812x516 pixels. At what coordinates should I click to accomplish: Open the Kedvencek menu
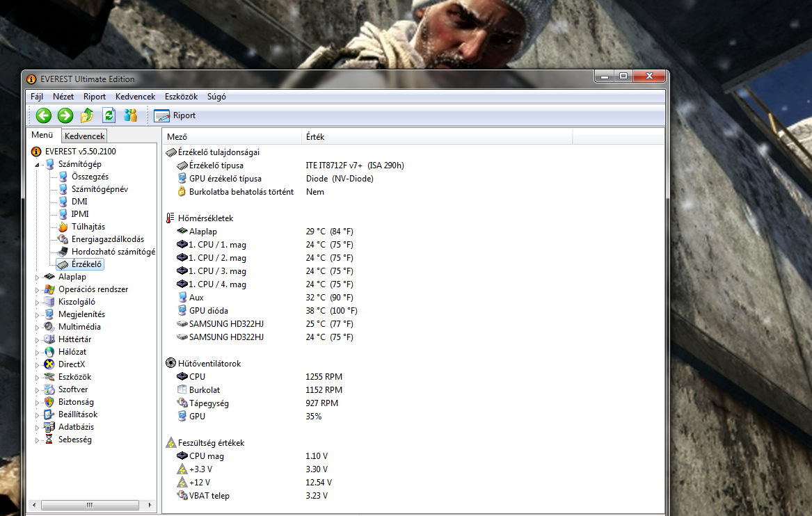click(x=135, y=96)
